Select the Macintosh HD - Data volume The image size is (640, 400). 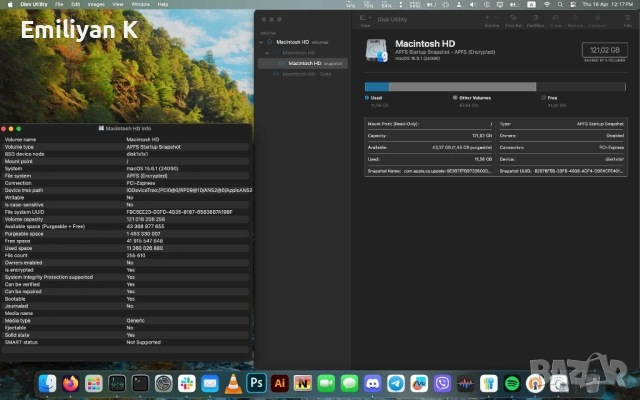pyautogui.click(x=303, y=74)
